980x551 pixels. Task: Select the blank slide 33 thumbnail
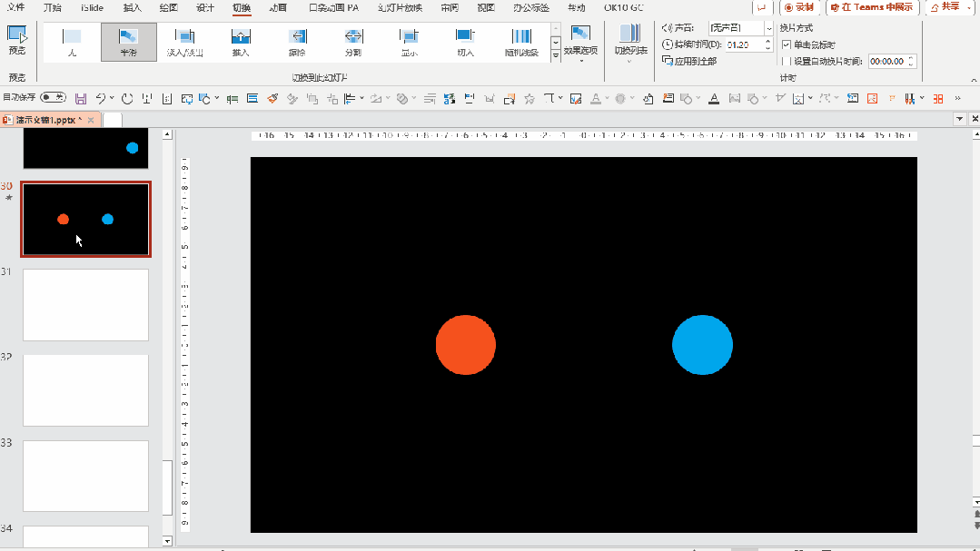[85, 476]
